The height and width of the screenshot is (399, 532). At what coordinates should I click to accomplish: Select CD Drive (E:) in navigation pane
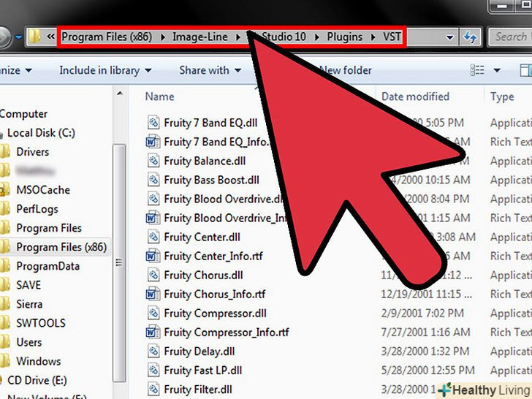click(37, 380)
